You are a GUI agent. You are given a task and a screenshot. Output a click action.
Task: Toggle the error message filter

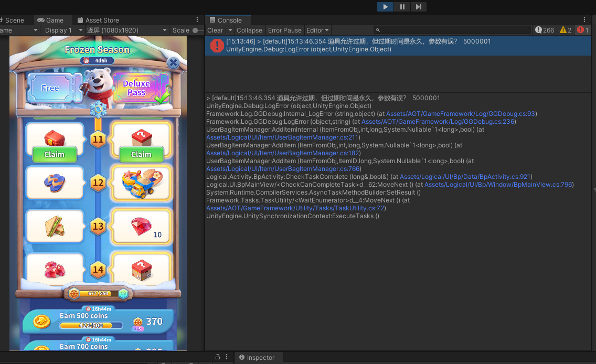[x=583, y=30]
